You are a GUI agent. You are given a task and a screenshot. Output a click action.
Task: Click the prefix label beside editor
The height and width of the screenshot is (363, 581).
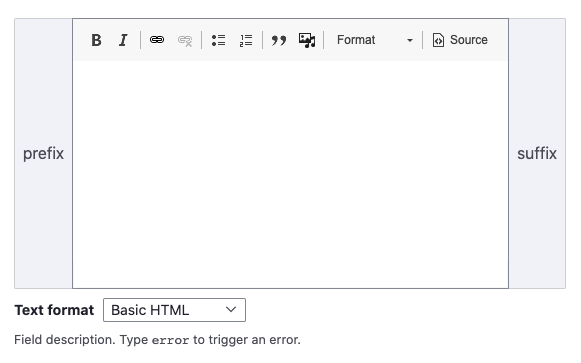tap(43, 153)
